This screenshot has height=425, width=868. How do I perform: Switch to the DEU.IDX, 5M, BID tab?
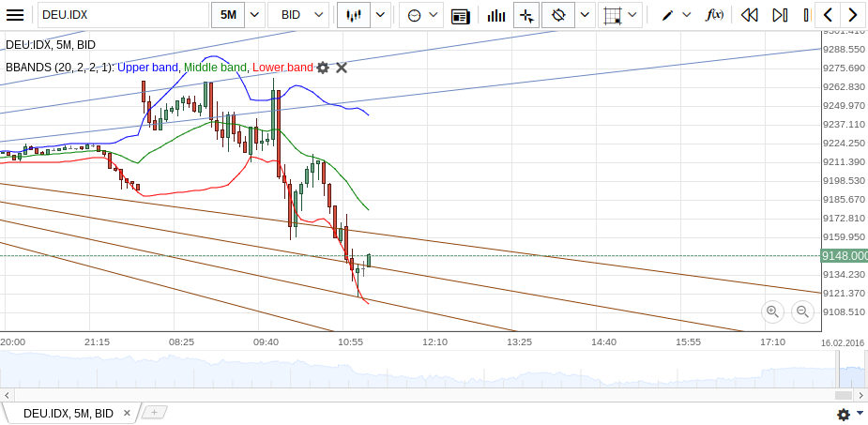(x=68, y=413)
